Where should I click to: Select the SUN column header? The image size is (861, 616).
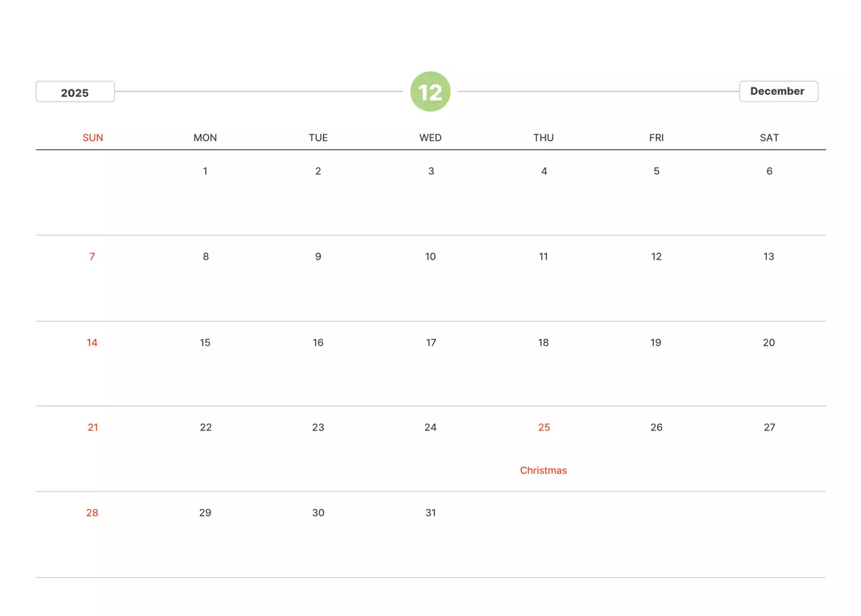(93, 138)
